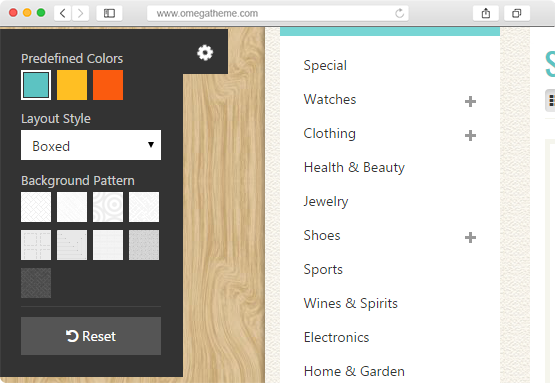Select the orange predefined color

(x=108, y=85)
